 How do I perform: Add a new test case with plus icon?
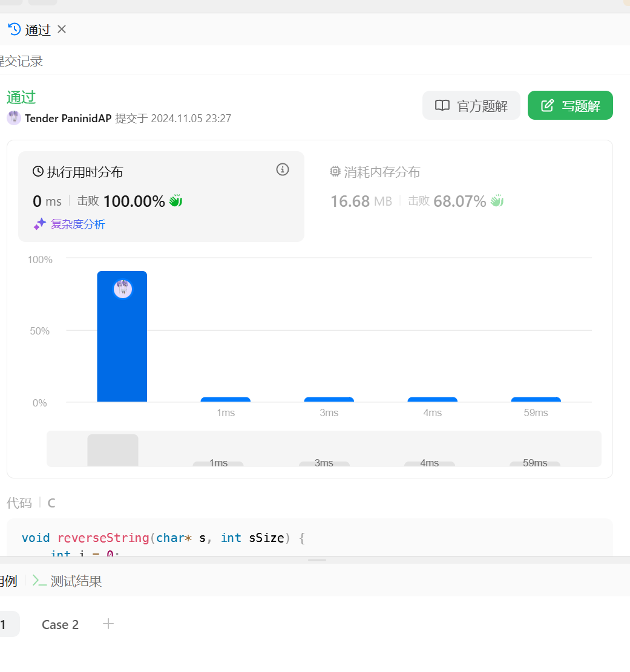[108, 624]
